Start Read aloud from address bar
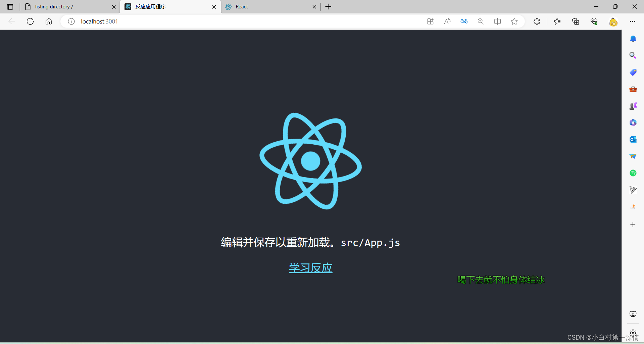 pyautogui.click(x=447, y=21)
